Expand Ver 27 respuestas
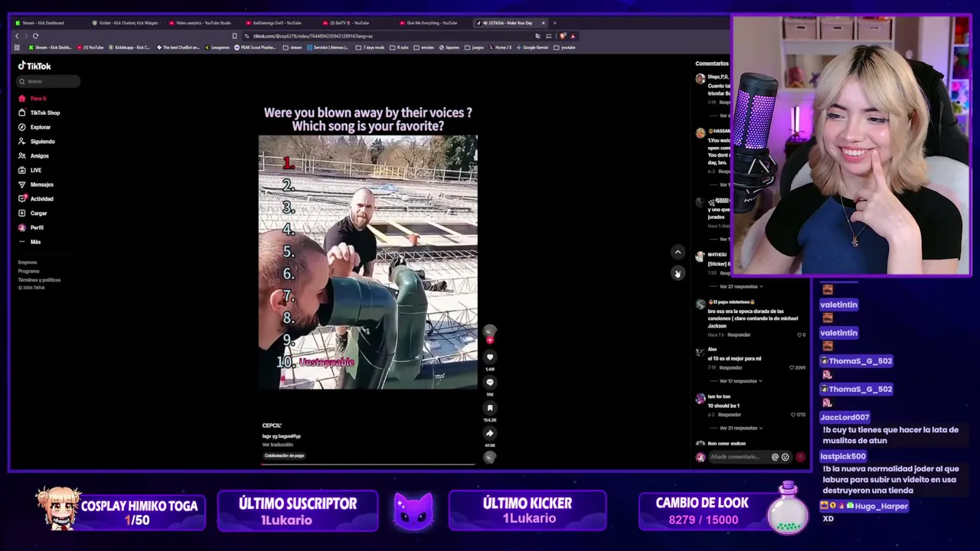The height and width of the screenshot is (551, 980). (x=740, y=286)
